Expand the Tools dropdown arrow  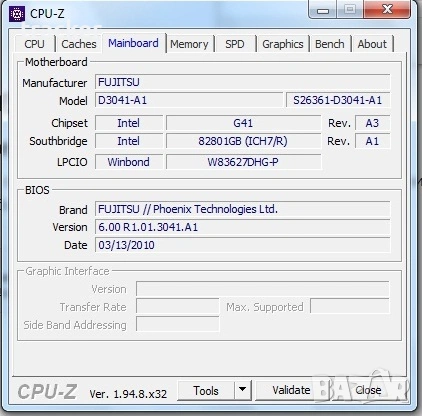click(243, 390)
